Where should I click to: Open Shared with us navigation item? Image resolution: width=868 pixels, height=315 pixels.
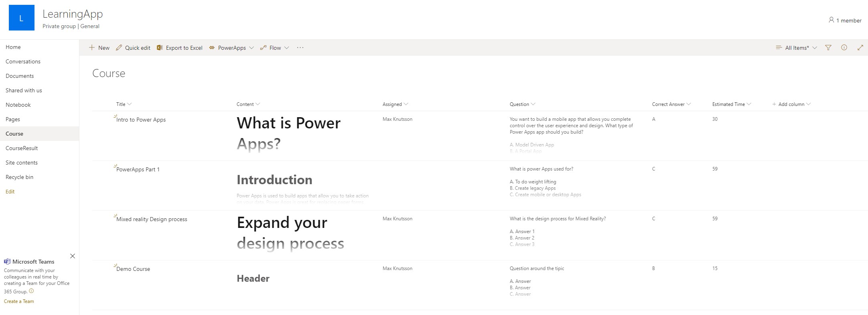[x=24, y=90]
